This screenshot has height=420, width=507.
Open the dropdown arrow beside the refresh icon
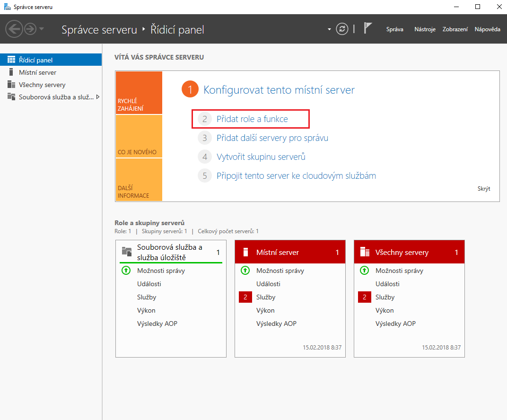[x=330, y=29]
